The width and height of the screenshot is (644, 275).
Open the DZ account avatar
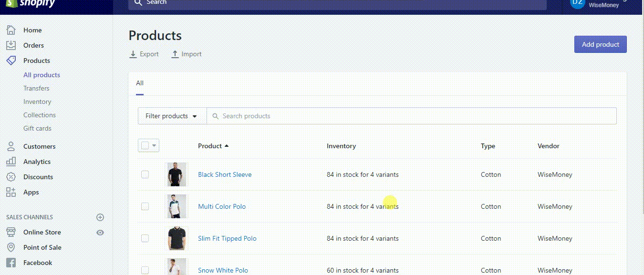578,3
